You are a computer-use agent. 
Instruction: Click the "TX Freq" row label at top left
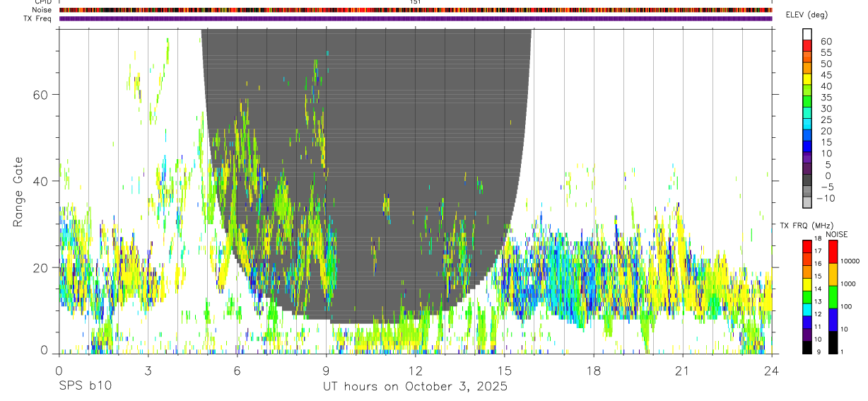pos(38,18)
